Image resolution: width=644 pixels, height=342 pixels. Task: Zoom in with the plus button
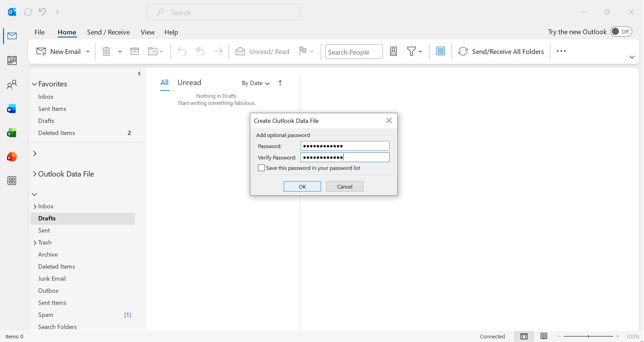click(x=618, y=336)
